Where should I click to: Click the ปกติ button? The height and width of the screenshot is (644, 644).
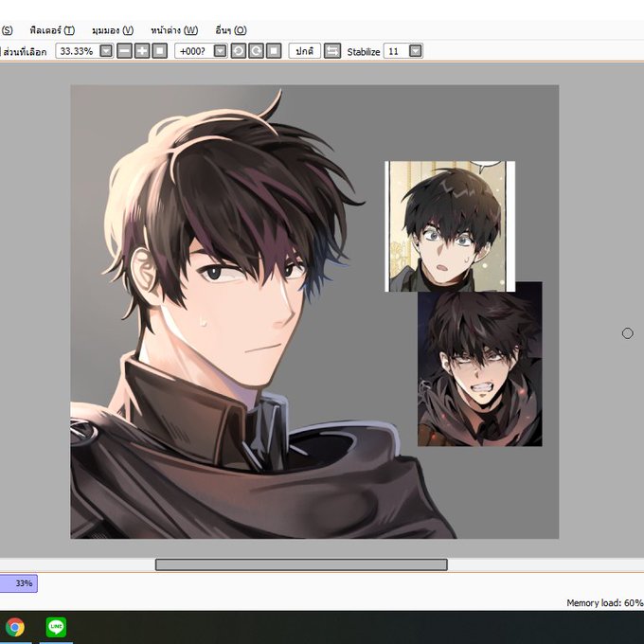tap(304, 51)
